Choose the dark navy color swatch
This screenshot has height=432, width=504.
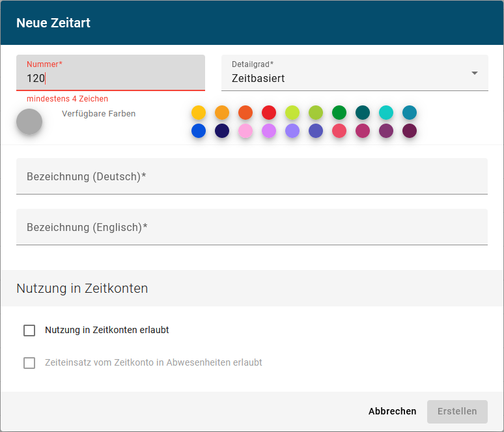[x=222, y=131]
